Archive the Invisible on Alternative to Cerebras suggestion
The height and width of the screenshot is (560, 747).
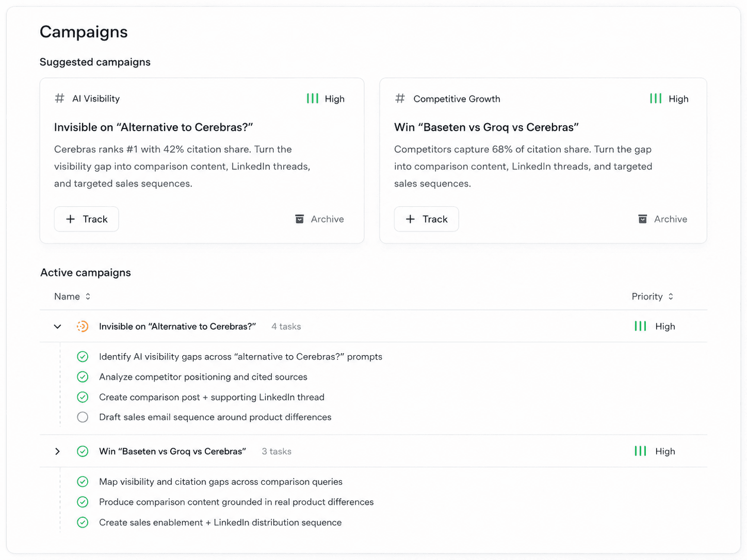(319, 219)
